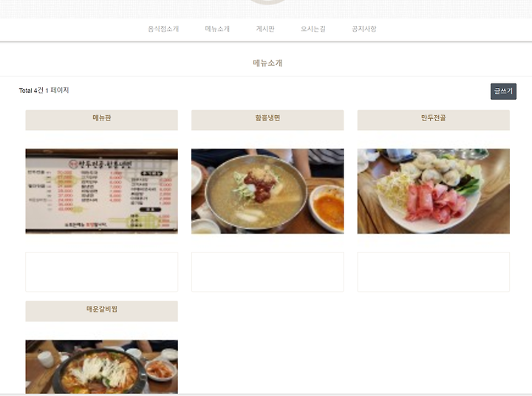
Task: Click the 글쓰기 write button
Action: [503, 92]
